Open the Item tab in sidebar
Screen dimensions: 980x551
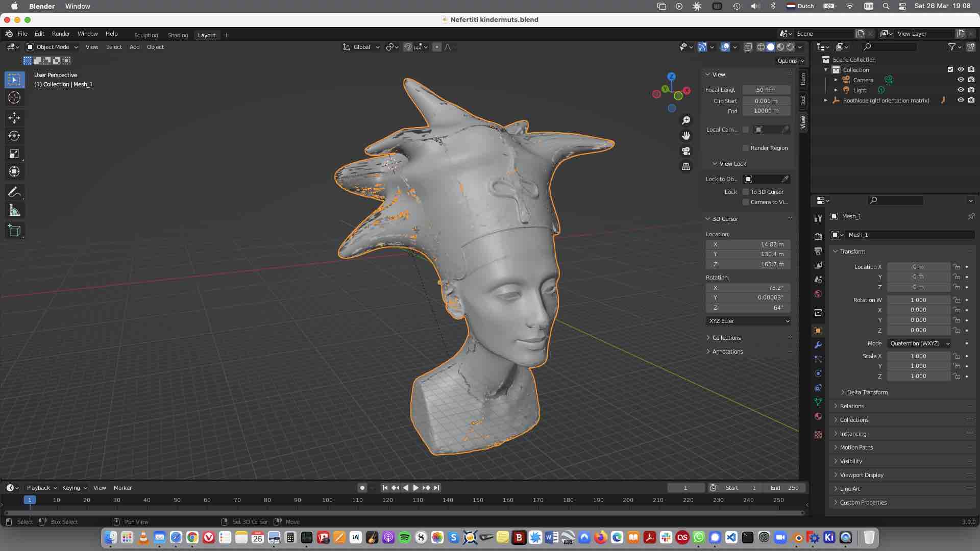pos(803,79)
